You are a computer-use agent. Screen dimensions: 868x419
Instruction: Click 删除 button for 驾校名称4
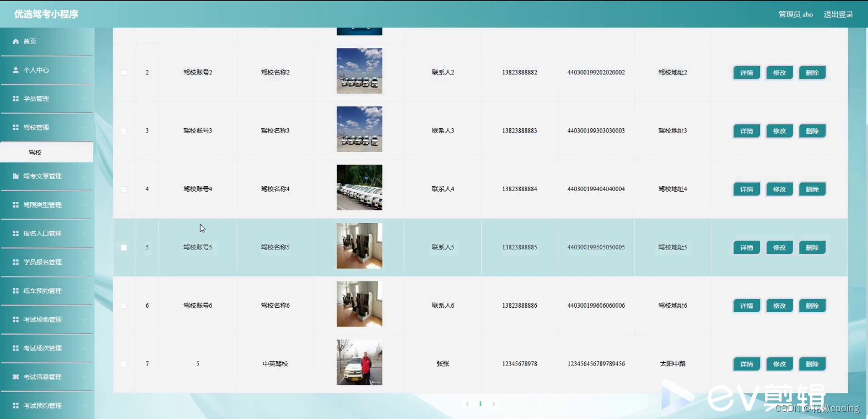(x=812, y=189)
